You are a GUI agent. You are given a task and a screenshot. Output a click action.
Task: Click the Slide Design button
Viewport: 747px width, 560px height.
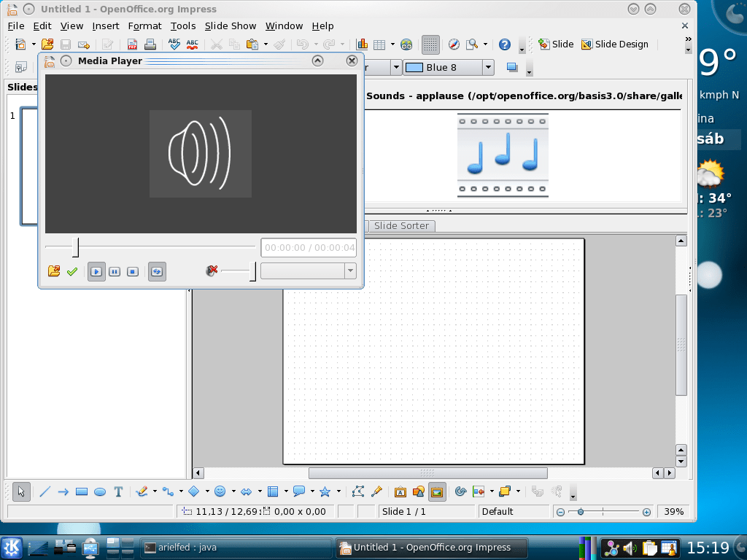(x=615, y=44)
